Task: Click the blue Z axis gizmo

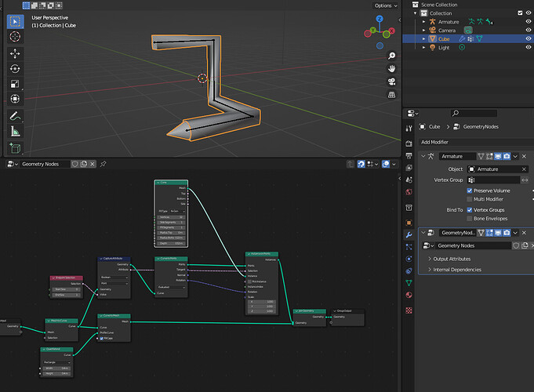Action: [380, 19]
